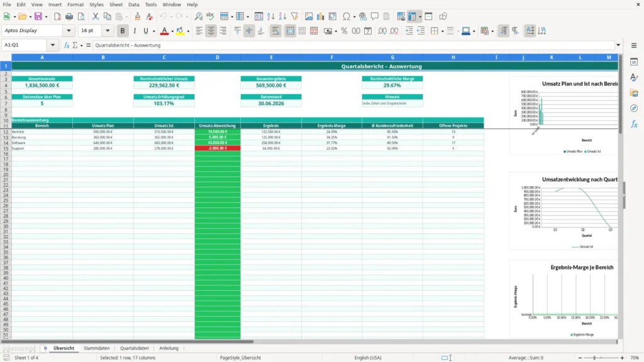This screenshot has width=644, height=362.
Task: Toggle Center Horizontally alignment
Action: click(211, 31)
